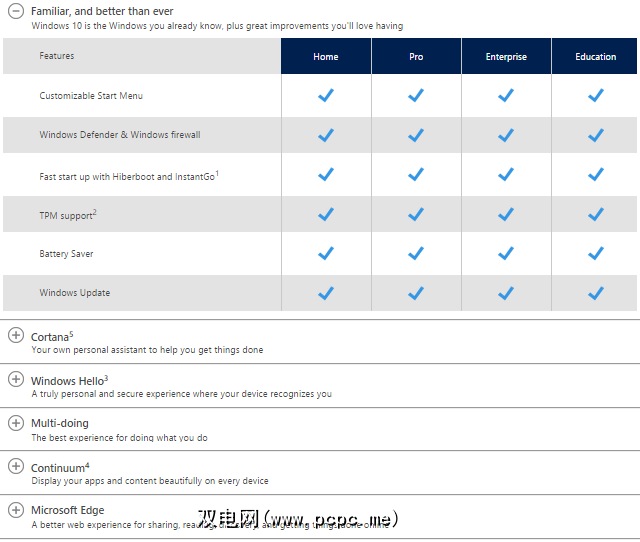Expand the Continuum section
The width and height of the screenshot is (640, 542).
(15, 466)
